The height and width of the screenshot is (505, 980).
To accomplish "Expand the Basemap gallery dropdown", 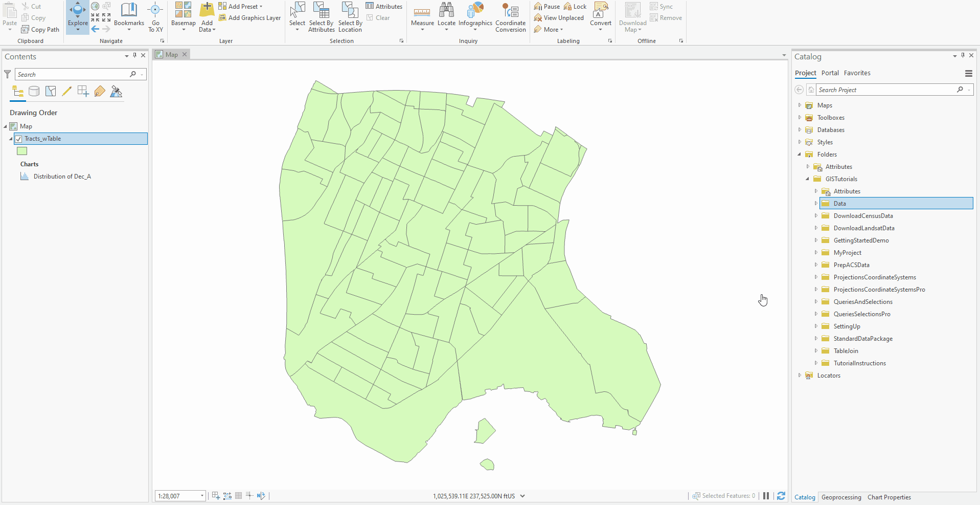I will (183, 29).
